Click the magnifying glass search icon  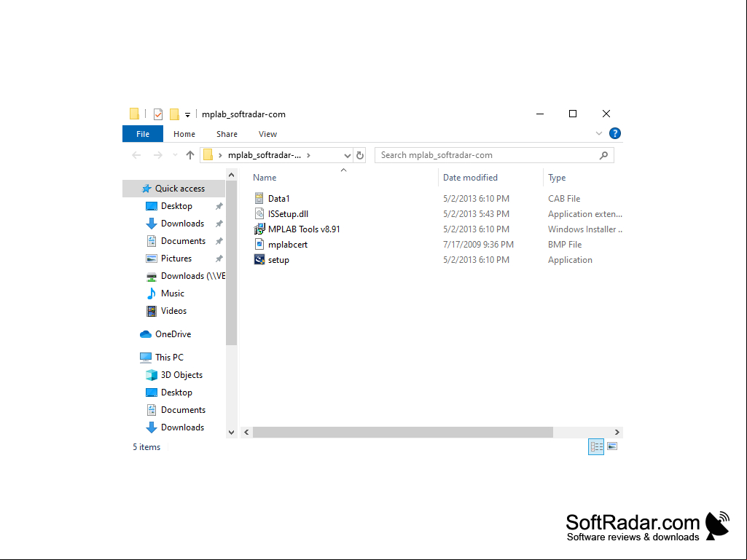[603, 155]
